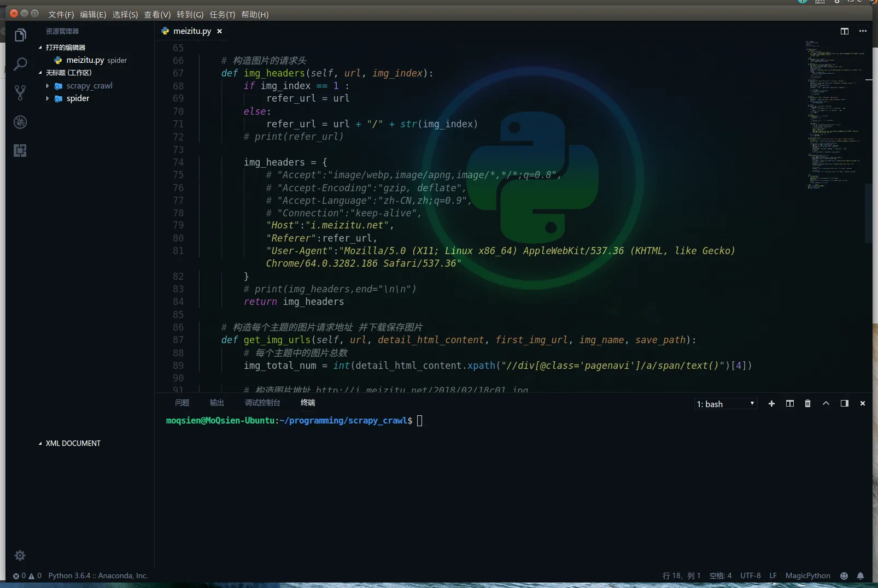Open the Manage gear menu
This screenshot has width=878, height=588.
point(20,556)
